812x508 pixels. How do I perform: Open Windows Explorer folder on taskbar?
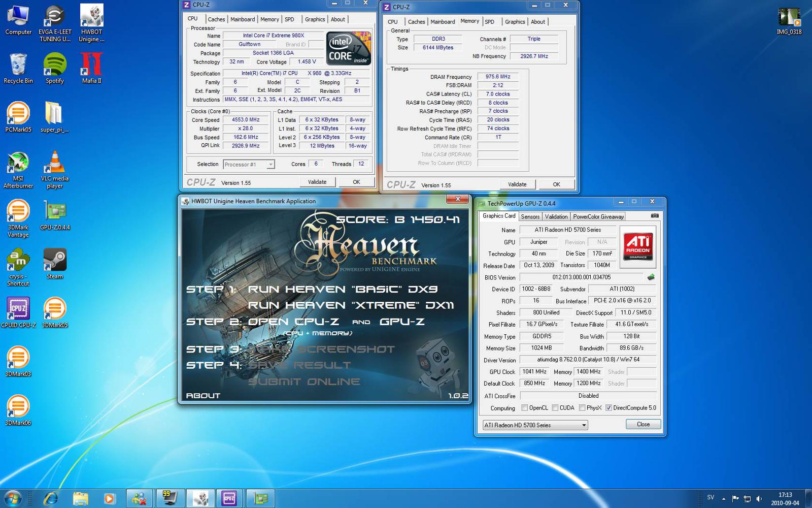click(80, 498)
